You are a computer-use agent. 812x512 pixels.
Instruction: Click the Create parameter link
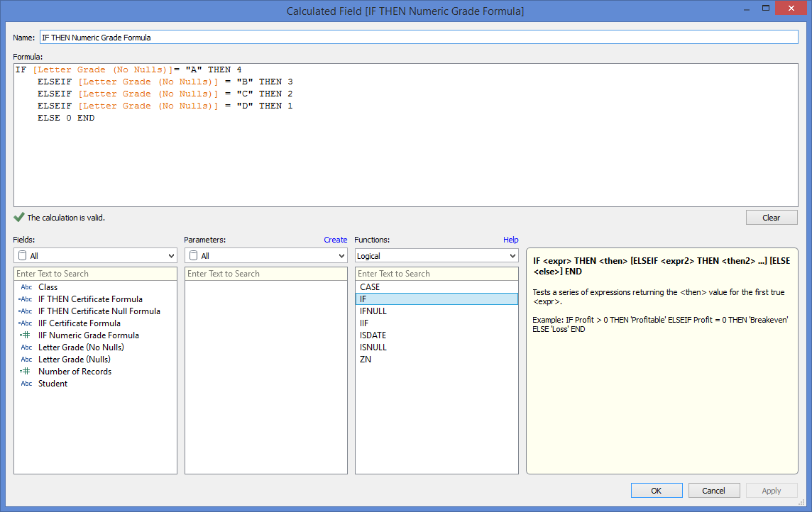[x=335, y=240]
